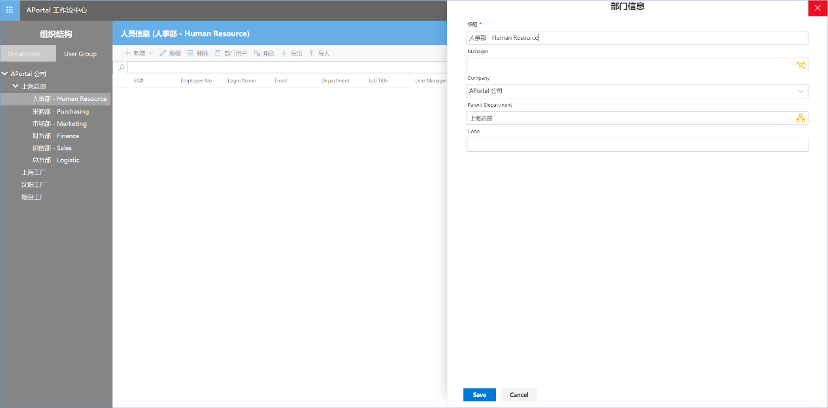This screenshot has width=828, height=408.
Task: Click the Login Name column header
Action: tap(242, 81)
